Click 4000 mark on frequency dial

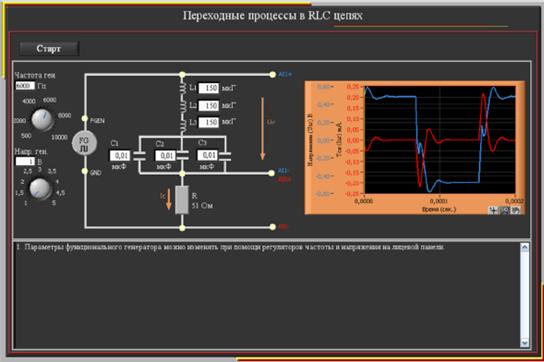click(29, 101)
